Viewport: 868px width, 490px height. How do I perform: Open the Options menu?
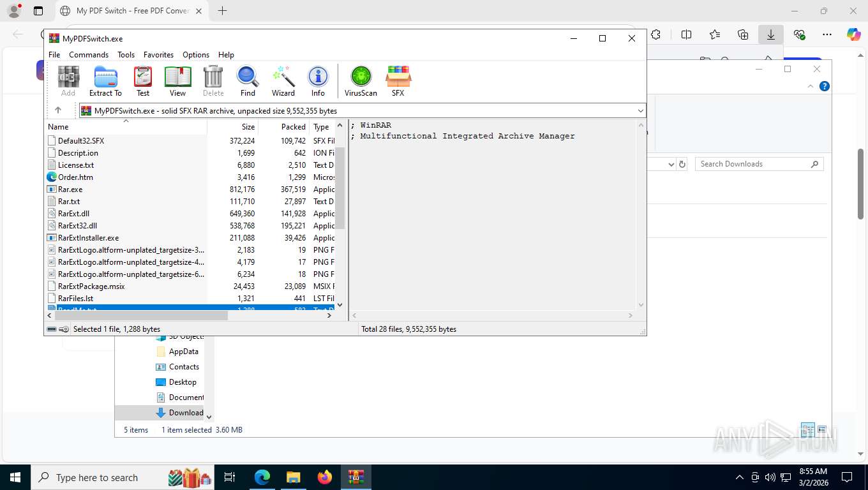pyautogui.click(x=196, y=55)
